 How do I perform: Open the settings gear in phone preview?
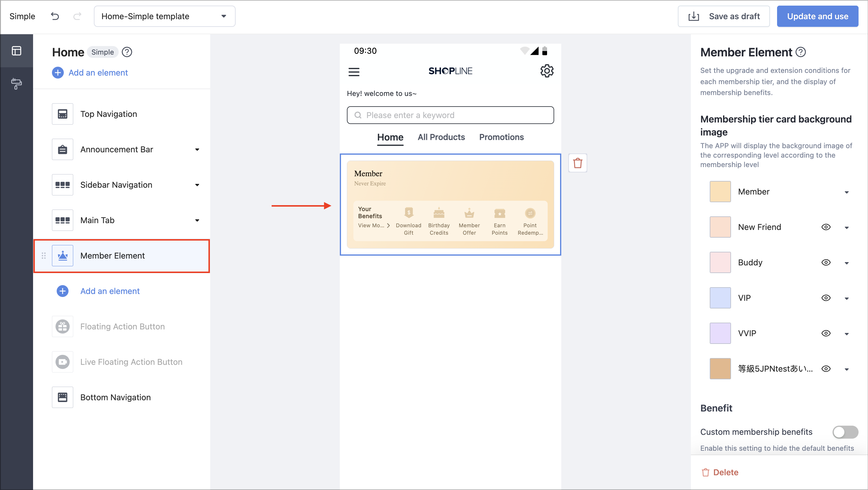click(x=546, y=71)
